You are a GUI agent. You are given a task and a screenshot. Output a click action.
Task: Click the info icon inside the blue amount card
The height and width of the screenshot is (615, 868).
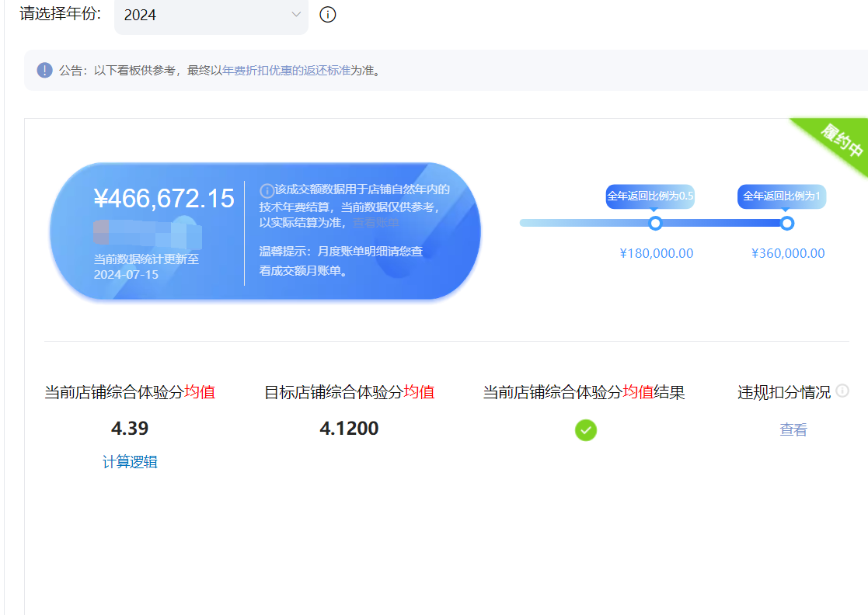click(267, 190)
